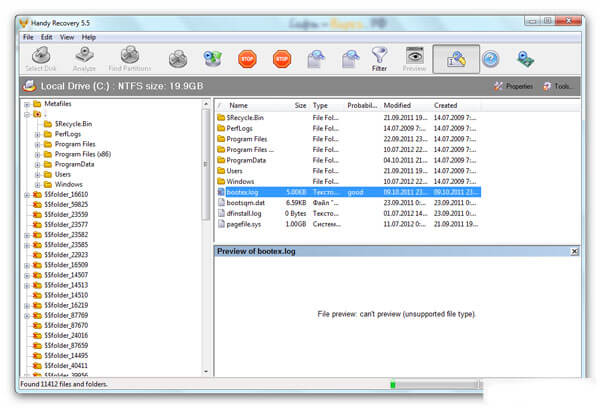Select $$folder_22923 in the tree
Image resolution: width=600 pixels, height=408 pixels.
pyautogui.click(x=66, y=255)
